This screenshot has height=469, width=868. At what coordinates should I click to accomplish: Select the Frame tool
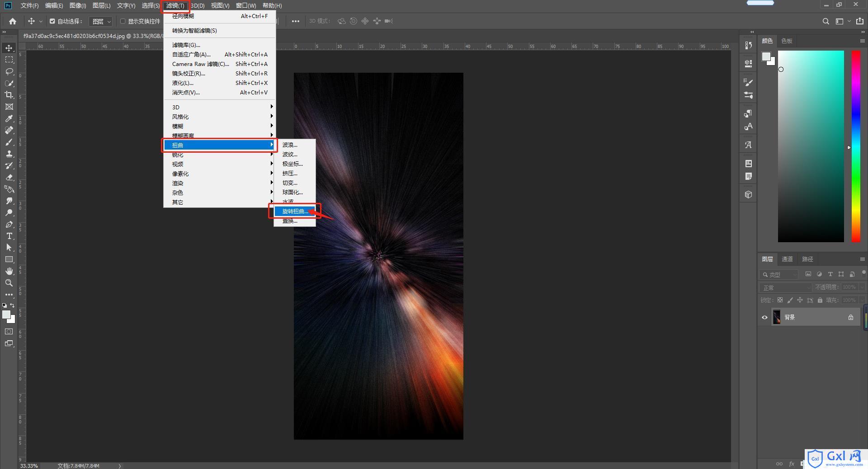coord(9,107)
